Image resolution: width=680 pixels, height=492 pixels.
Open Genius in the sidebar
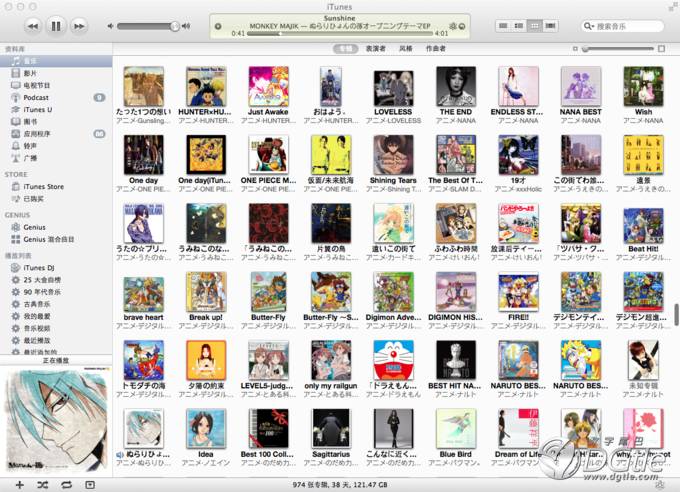(x=56, y=227)
